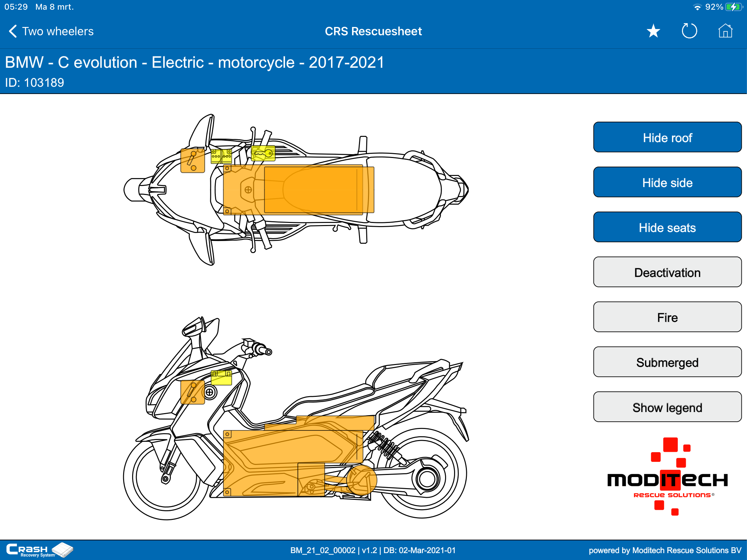Toggle Hide seats layer
Viewport: 747px width, 560px height.
pos(667,227)
